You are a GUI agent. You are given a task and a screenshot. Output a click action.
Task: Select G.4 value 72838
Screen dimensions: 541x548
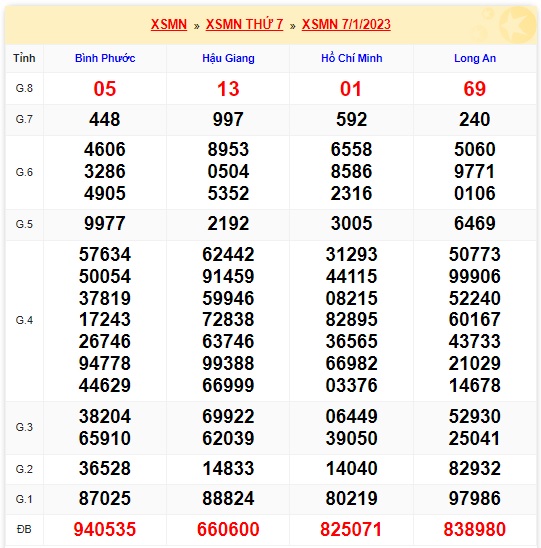click(x=228, y=319)
